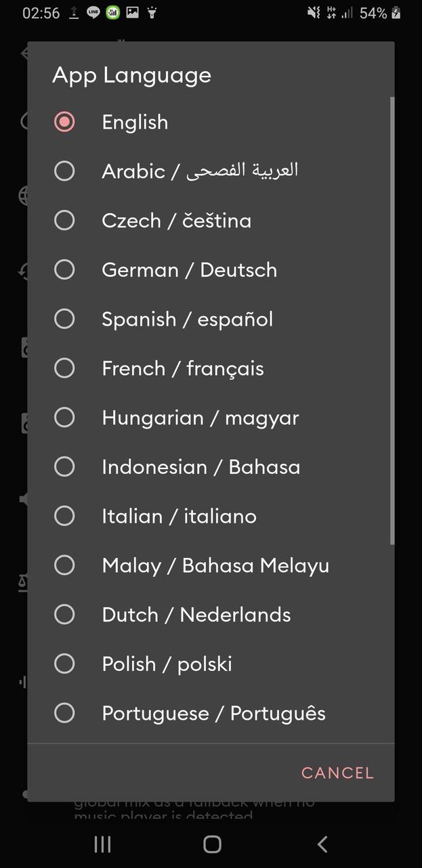This screenshot has height=868, width=422.
Task: Tap the LINE notification icon
Action: tap(93, 12)
